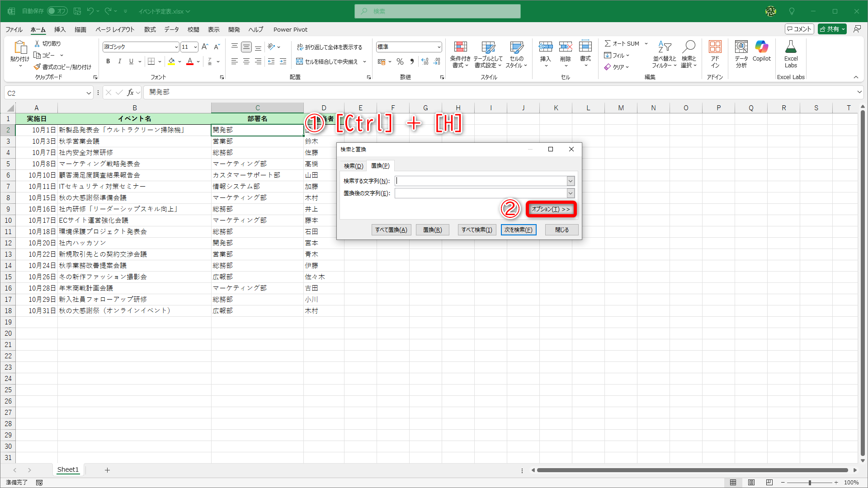
Task: Click the zoom slider handle
Action: pos(810,483)
